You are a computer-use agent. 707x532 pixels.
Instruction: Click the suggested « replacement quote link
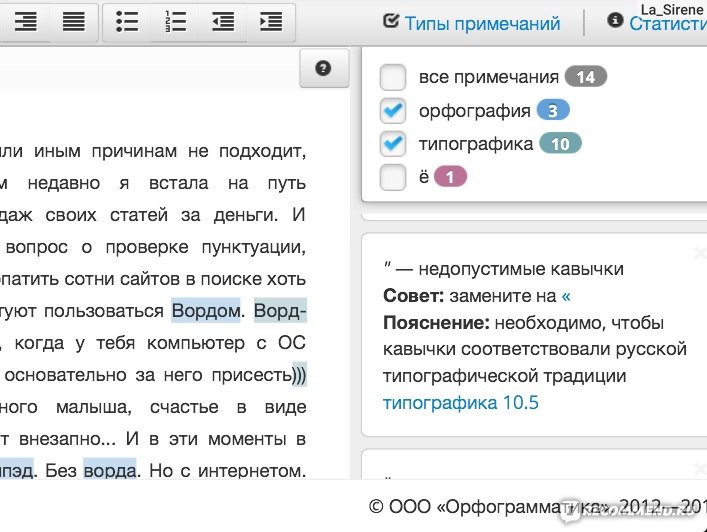(x=566, y=296)
